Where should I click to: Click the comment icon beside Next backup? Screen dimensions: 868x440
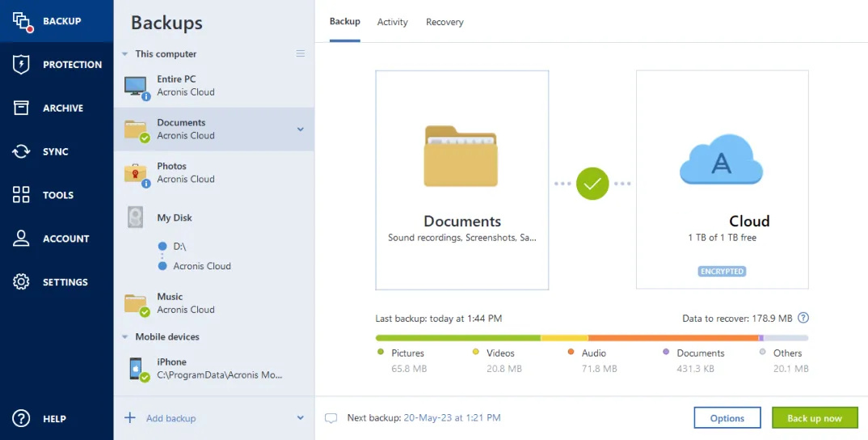coord(331,418)
